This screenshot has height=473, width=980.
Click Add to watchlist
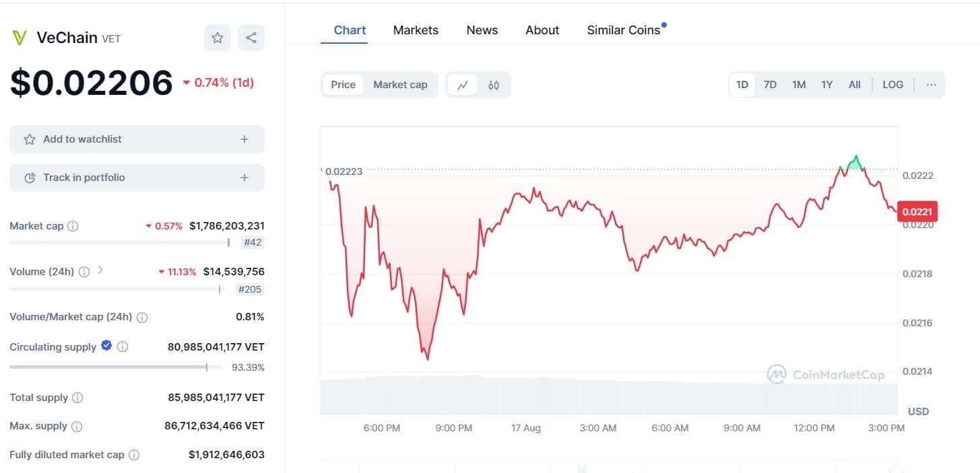tap(137, 139)
